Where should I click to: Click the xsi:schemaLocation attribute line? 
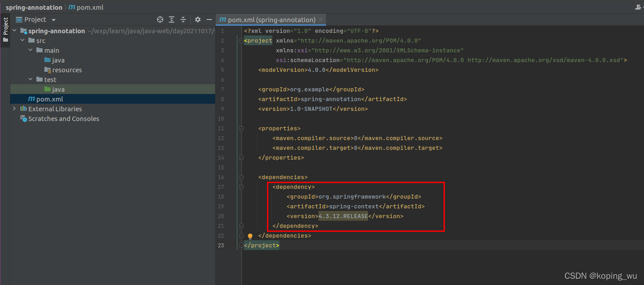[451, 60]
